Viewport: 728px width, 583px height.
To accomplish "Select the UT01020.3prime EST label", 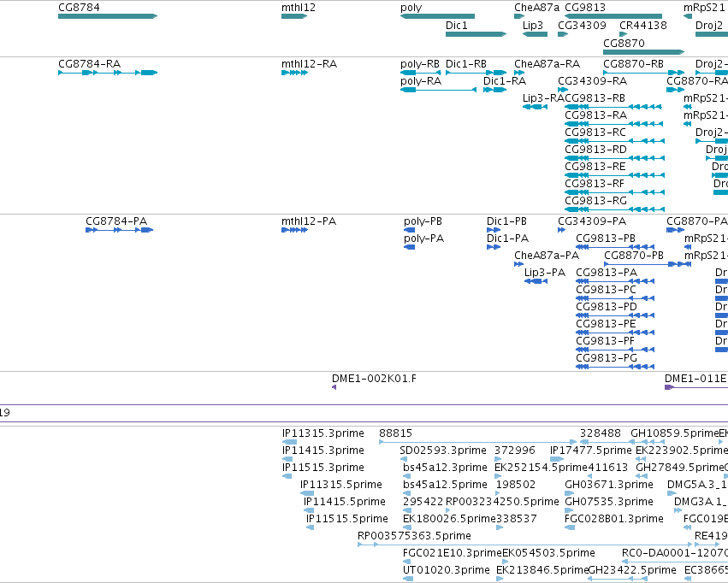I will point(447,570).
